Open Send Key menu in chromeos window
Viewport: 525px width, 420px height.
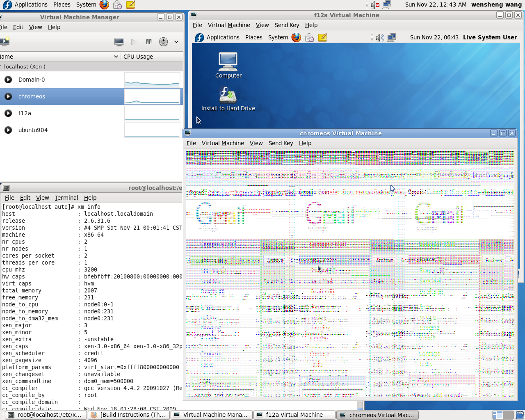[281, 143]
